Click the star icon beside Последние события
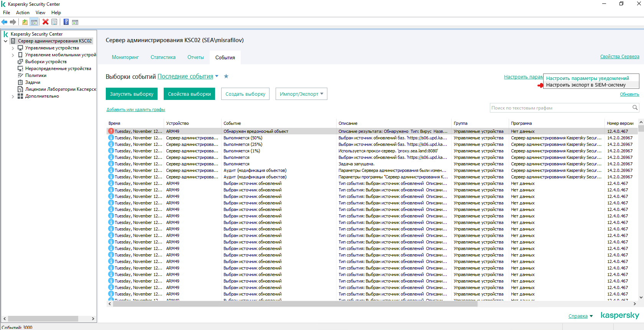This screenshot has height=330, width=644. [226, 76]
